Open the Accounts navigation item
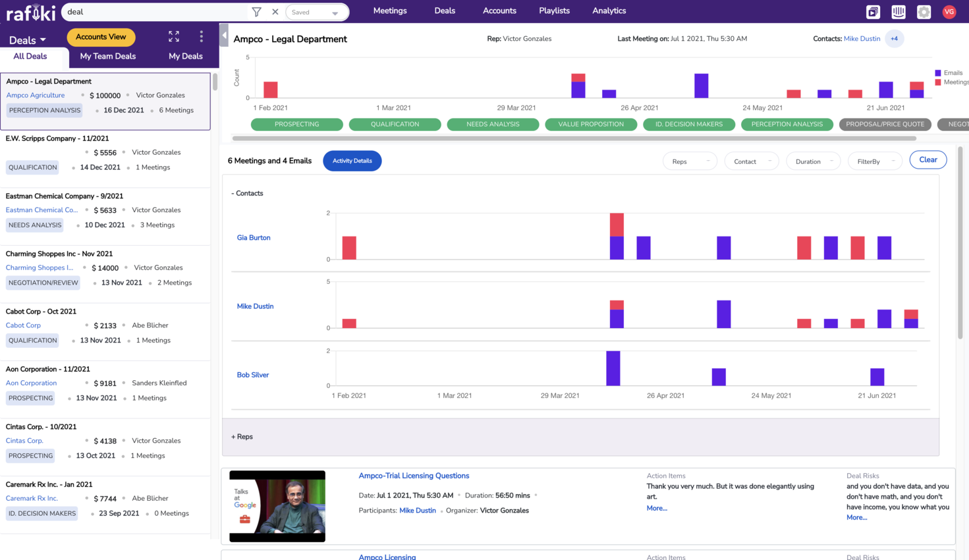The image size is (969, 560). [499, 11]
